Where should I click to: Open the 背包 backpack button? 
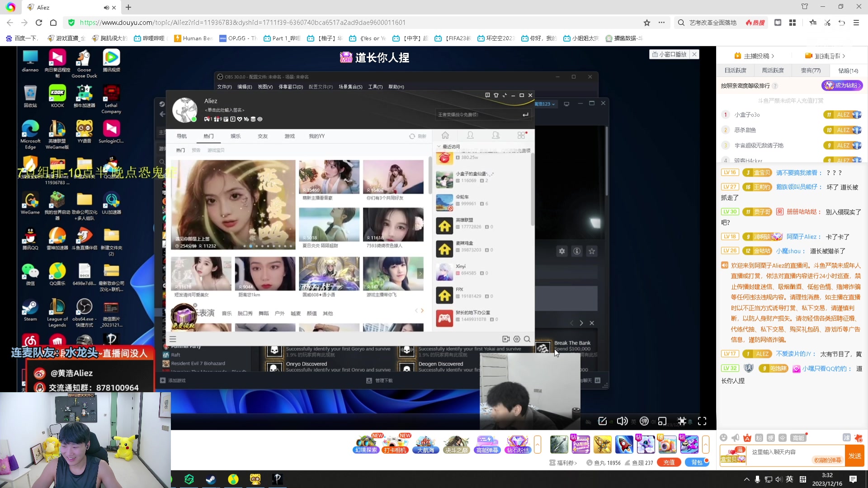(697, 462)
